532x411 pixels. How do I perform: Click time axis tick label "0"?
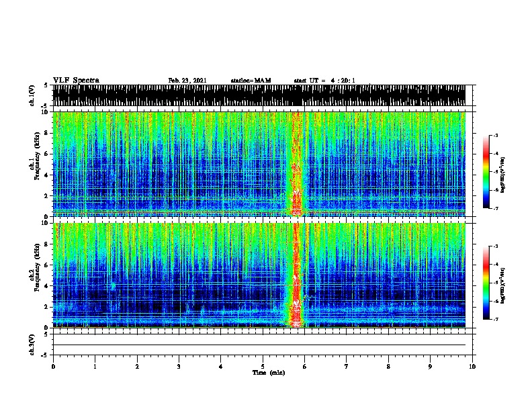[x=53, y=367]
